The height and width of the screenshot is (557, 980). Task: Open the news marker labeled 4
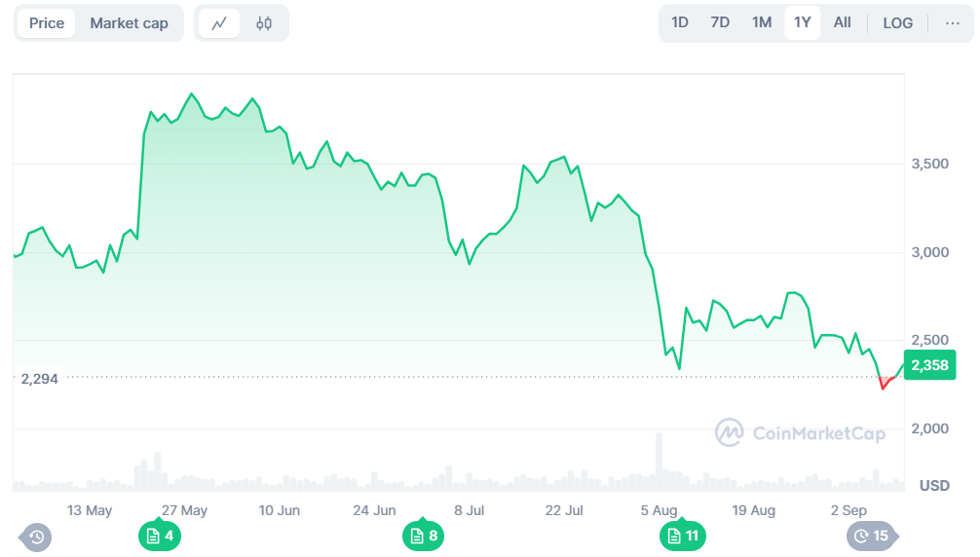[x=161, y=536]
